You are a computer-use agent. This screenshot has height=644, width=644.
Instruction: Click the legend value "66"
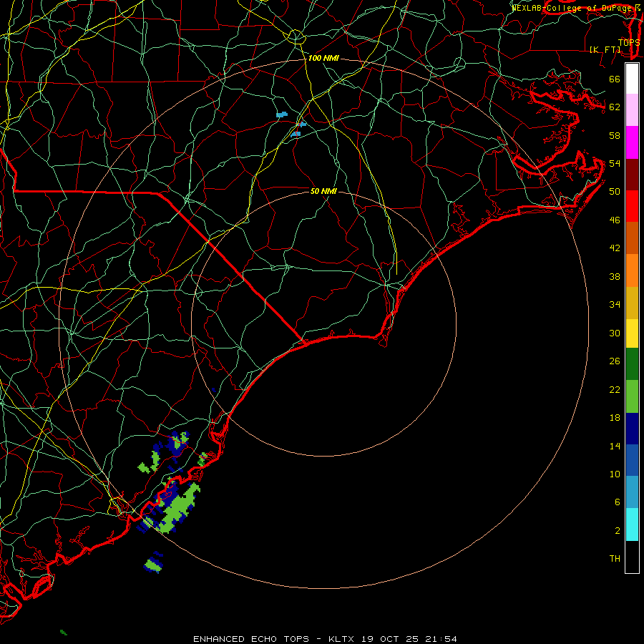point(615,79)
